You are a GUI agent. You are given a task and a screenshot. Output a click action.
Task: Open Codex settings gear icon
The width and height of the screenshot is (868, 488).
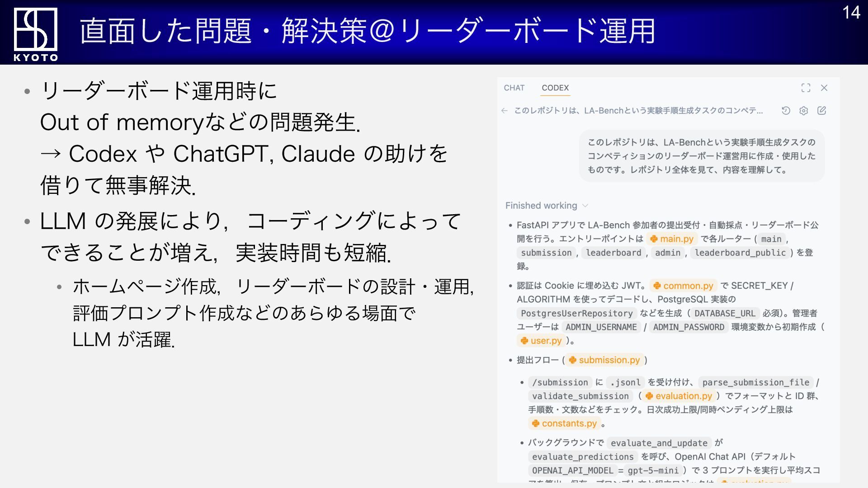[x=803, y=111]
